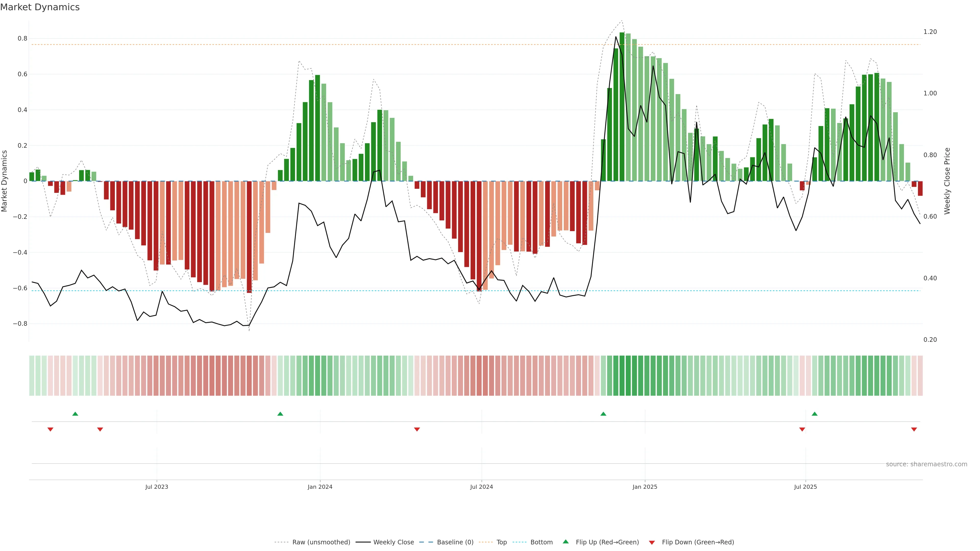Click the Flip Up marker just after Jul 2025
This screenshot has height=551, width=980.
(815, 414)
